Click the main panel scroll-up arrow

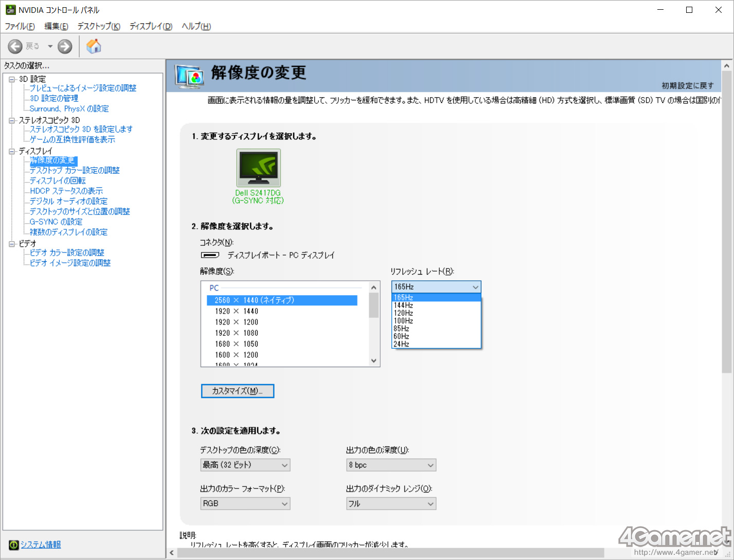coord(727,66)
